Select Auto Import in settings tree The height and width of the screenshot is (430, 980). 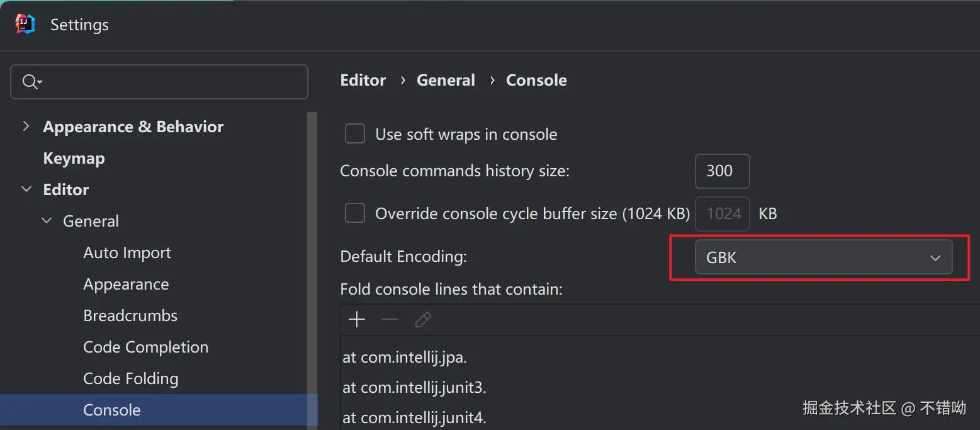(127, 252)
